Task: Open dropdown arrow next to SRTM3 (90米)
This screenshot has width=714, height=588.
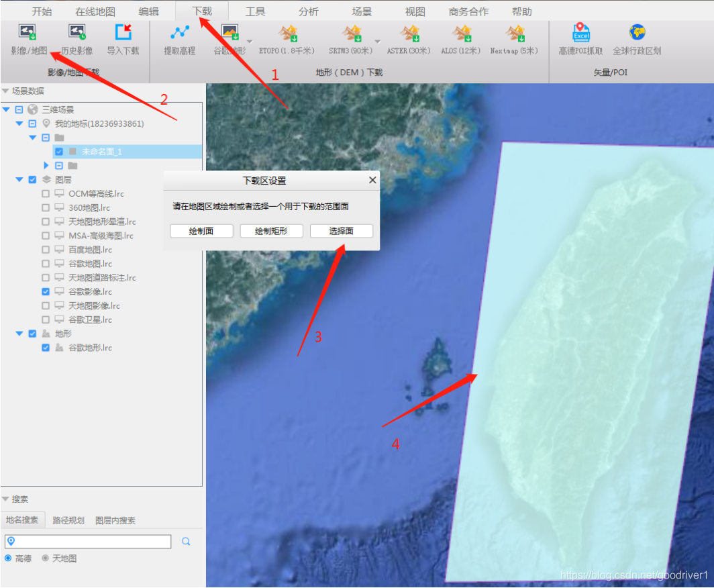Action: coord(378,42)
